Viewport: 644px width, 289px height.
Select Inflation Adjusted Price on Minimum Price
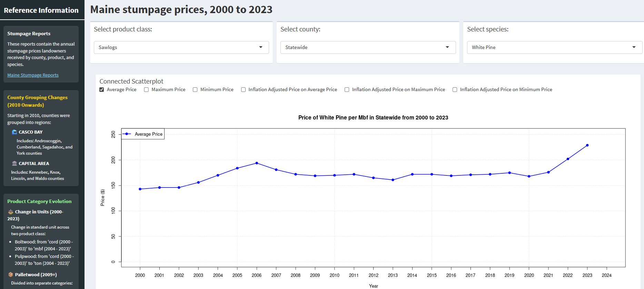(x=455, y=90)
